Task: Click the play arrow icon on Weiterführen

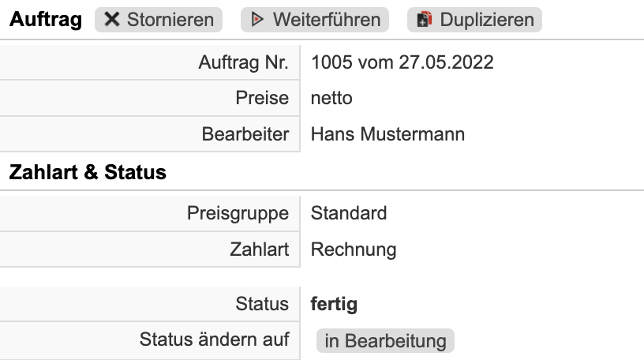Action: [x=257, y=20]
